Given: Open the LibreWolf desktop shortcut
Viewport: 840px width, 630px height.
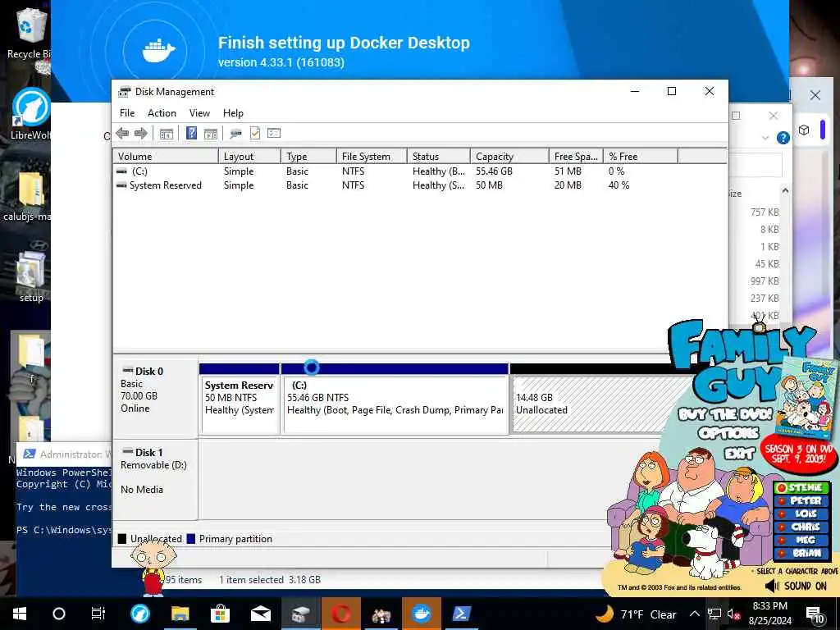Looking at the screenshot, I should tap(30, 113).
